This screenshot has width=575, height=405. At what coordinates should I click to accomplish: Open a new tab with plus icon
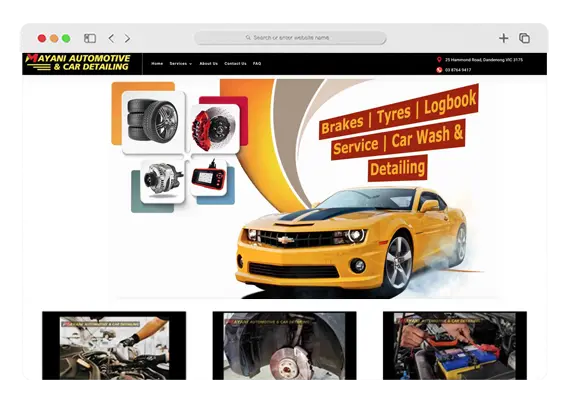coord(503,38)
